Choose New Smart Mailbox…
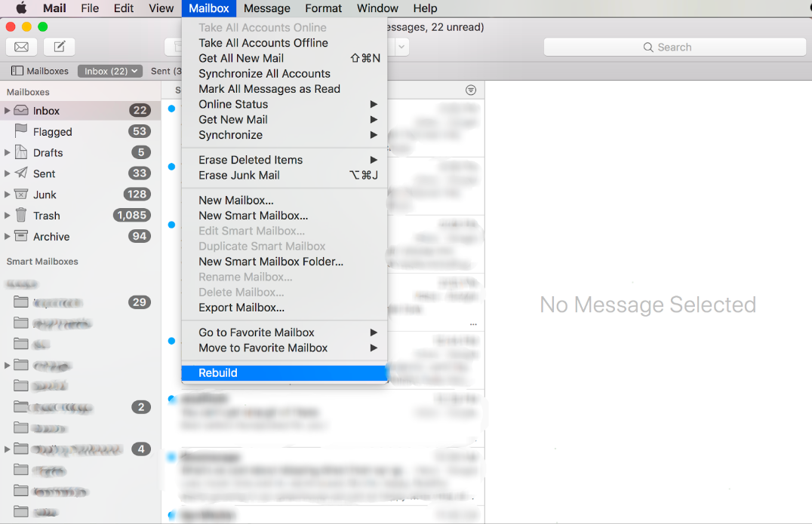Screen dimensions: 812x524 pos(285,216)
